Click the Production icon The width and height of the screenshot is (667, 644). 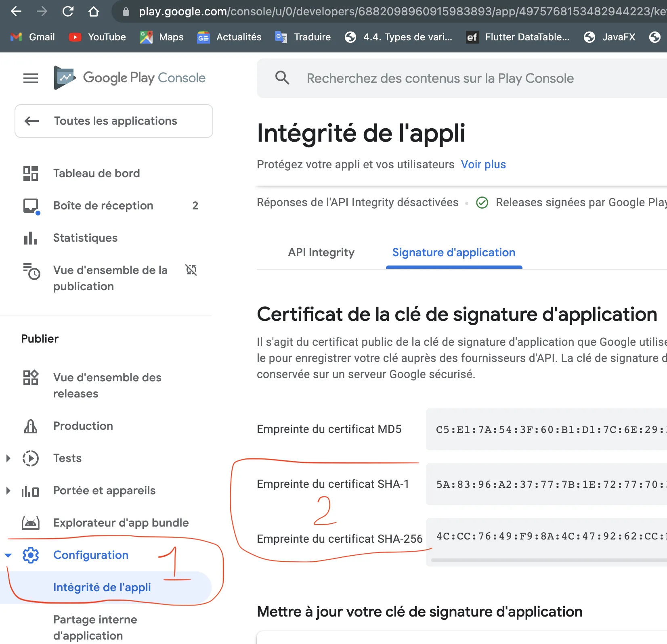pyautogui.click(x=31, y=426)
